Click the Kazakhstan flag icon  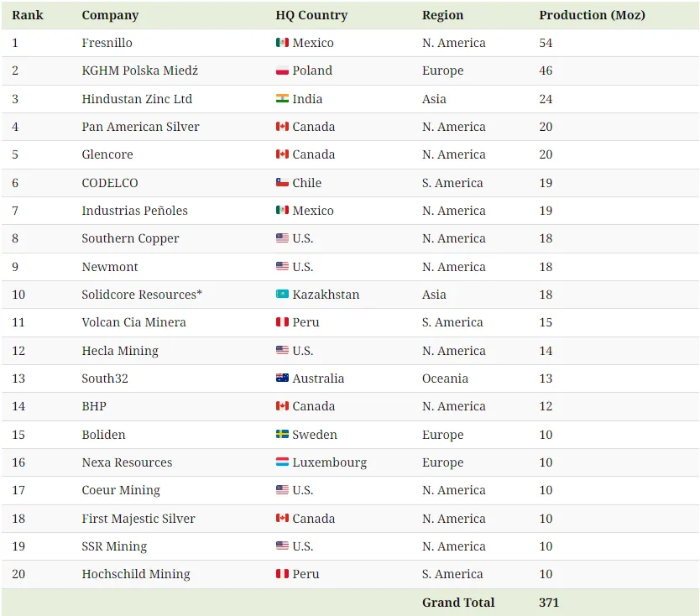tap(282, 295)
